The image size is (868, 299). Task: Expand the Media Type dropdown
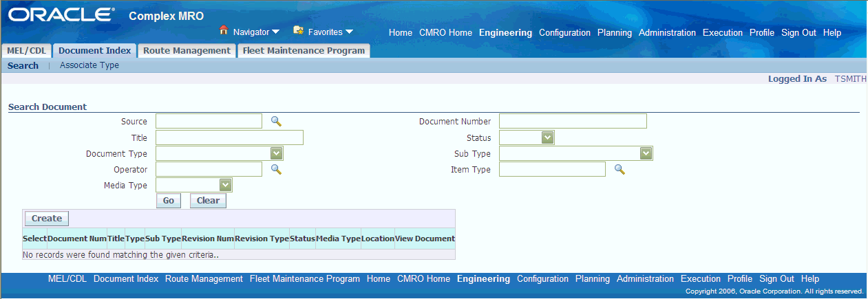[225, 185]
